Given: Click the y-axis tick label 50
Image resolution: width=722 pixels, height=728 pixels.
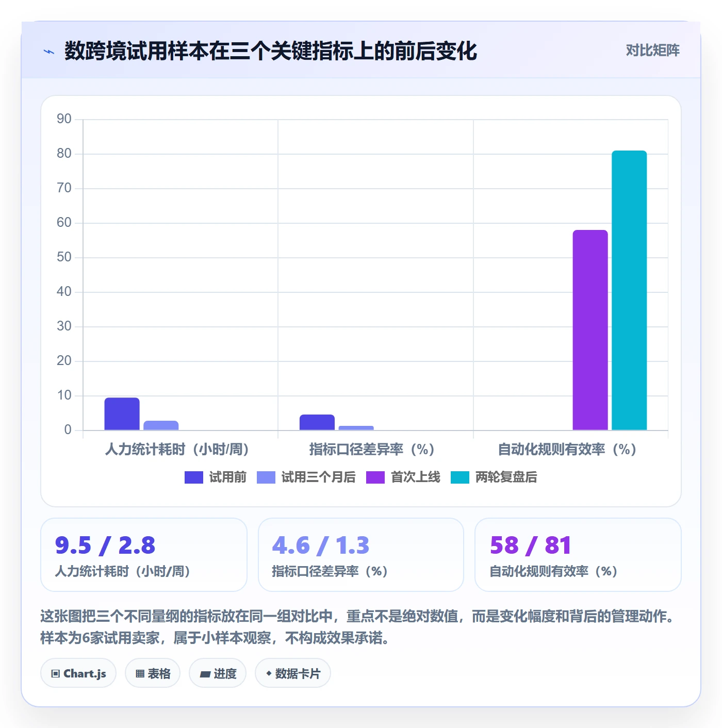Looking at the screenshot, I should 64,257.
